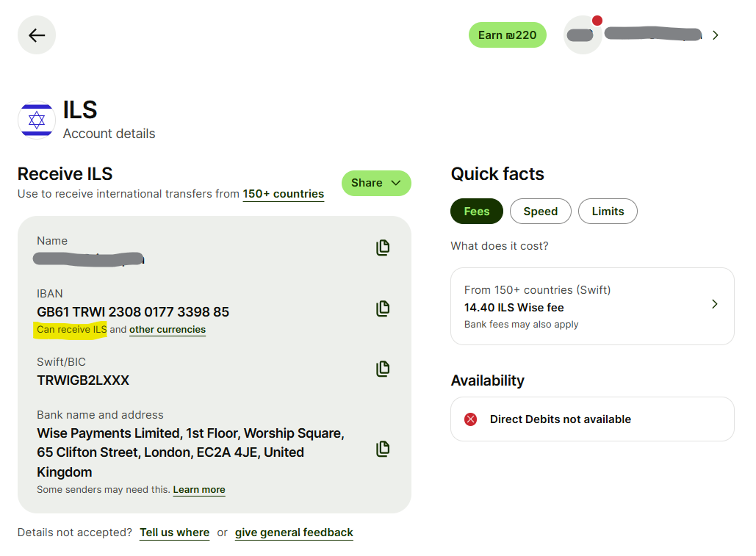This screenshot has height=556, width=756.
Task: Switch to the Limits tab
Action: click(x=608, y=212)
